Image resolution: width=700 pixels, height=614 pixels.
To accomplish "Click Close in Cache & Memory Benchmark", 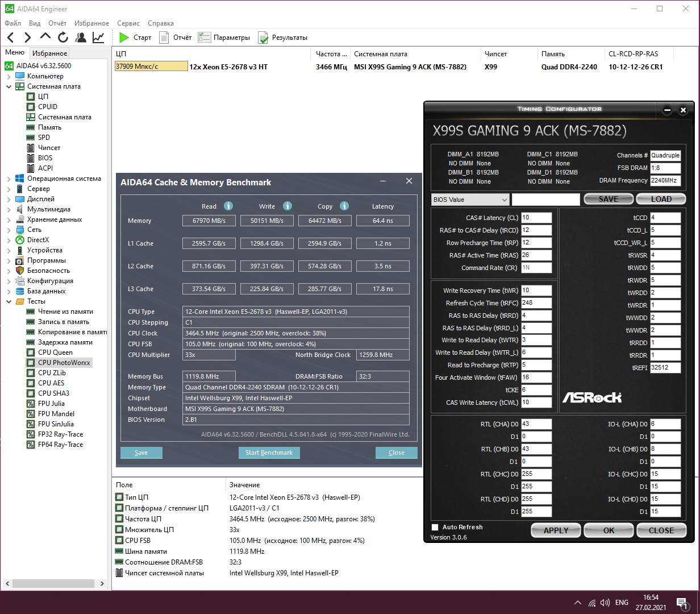I will coord(397,453).
